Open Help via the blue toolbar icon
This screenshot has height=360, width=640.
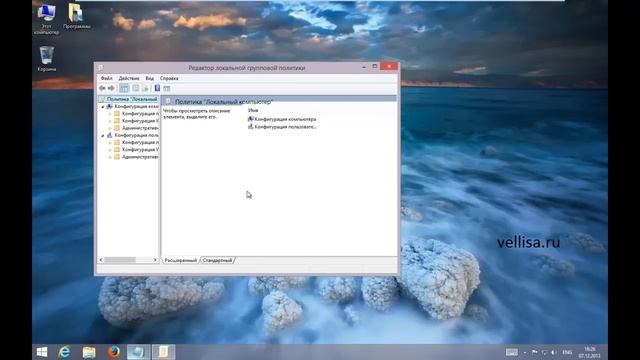tap(157, 88)
